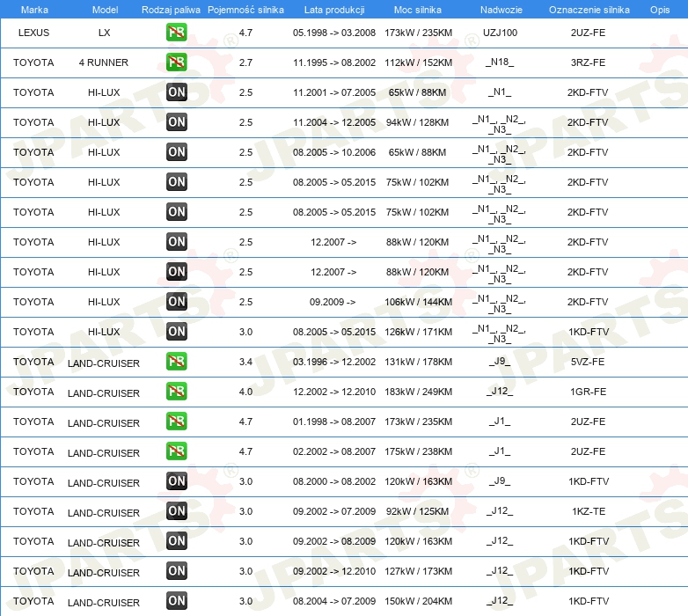Image resolution: width=688 pixels, height=616 pixels.
Task: Click the Moc silnika column header
Action: click(419, 9)
